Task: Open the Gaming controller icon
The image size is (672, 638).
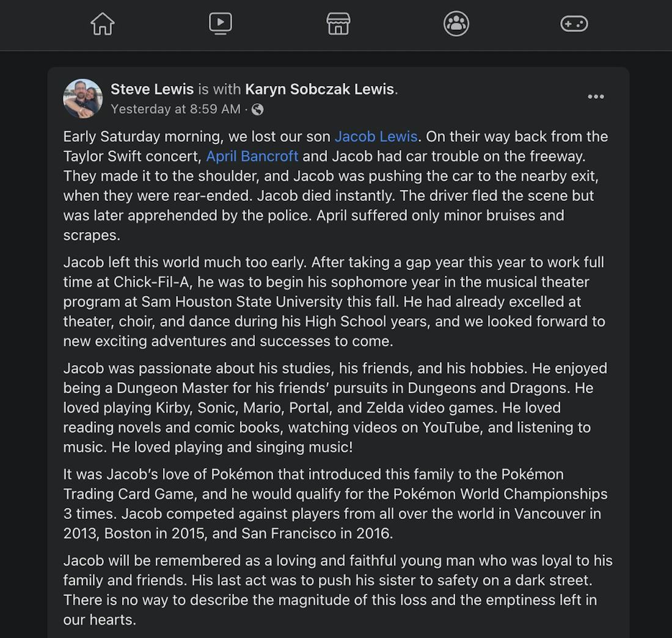Action: click(x=574, y=24)
